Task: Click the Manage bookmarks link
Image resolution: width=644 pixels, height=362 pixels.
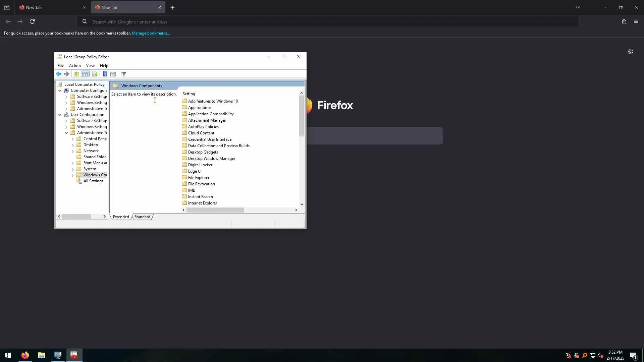Action: coord(151,33)
